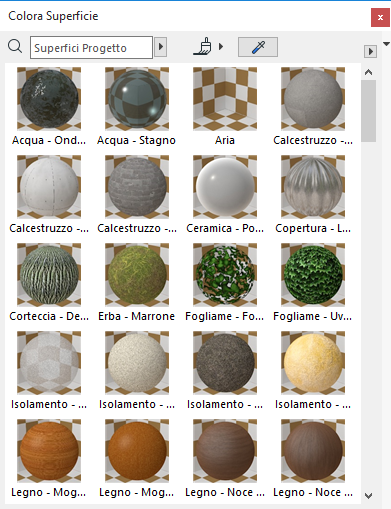
Task: Open the Superfici Progetto dropdown arrow
Action: pyautogui.click(x=161, y=47)
